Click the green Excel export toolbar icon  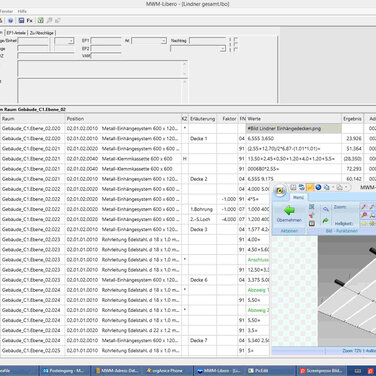point(40,21)
